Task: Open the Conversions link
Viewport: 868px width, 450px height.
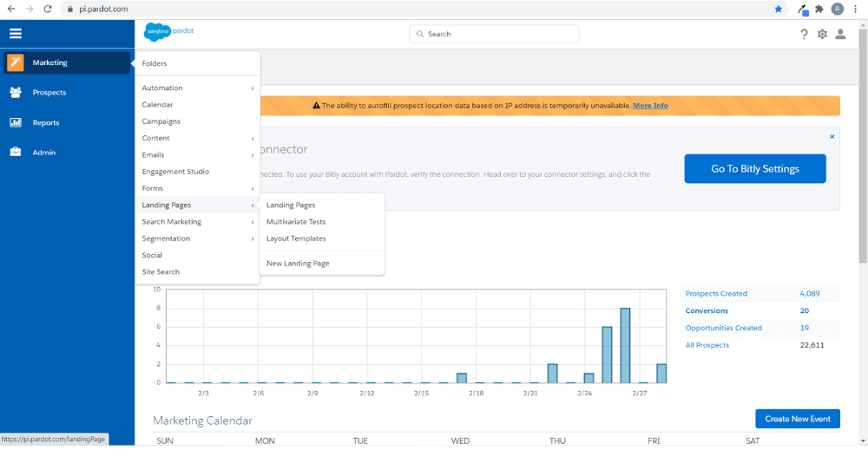Action: pos(707,310)
